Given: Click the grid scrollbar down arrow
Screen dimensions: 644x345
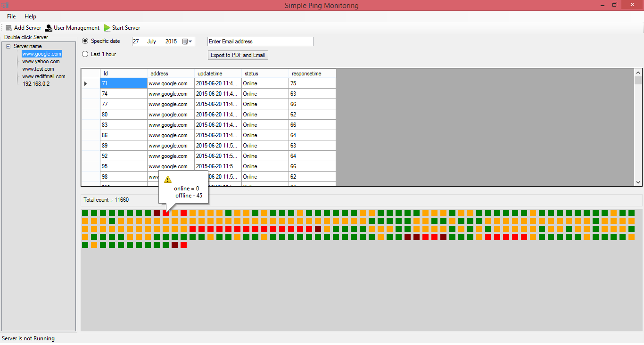Looking at the screenshot, I should [638, 182].
